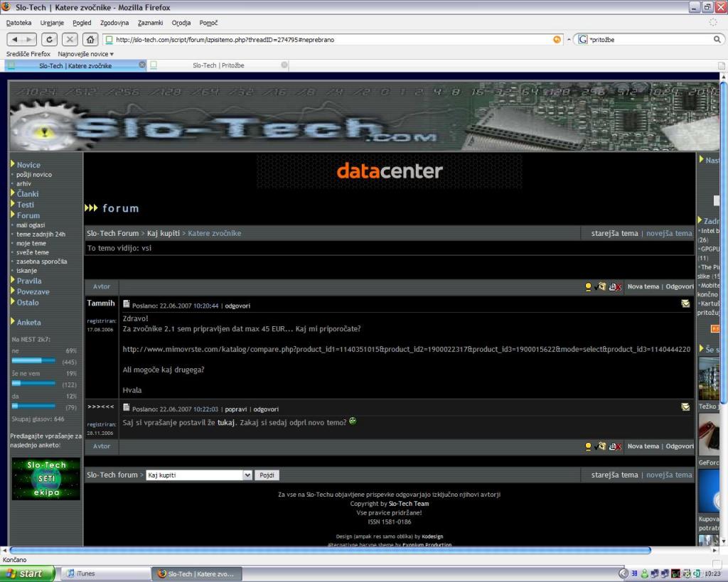This screenshot has height=582, width=728.
Task: Click 'Odgovori' link in the top Avtor bar
Action: pyautogui.click(x=679, y=287)
